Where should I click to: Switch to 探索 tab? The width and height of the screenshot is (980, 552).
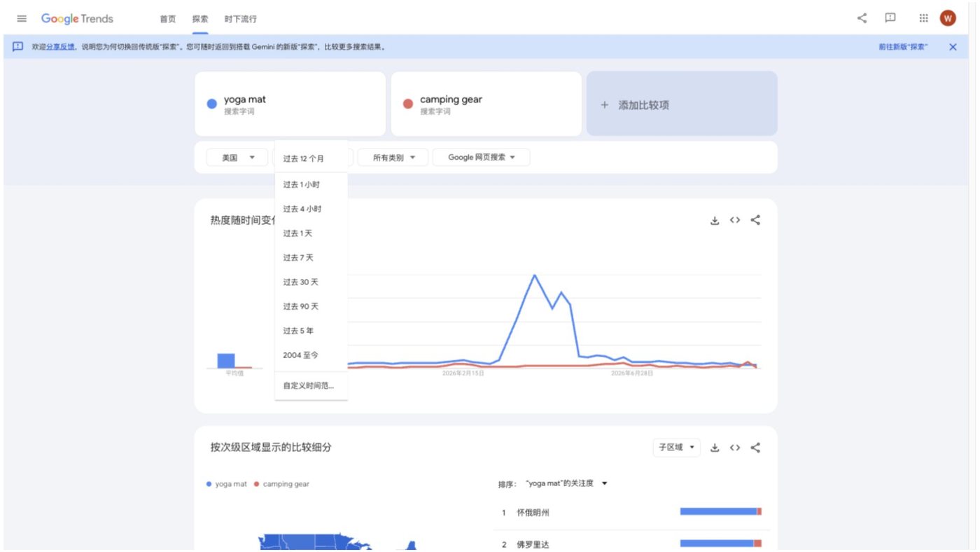click(200, 19)
